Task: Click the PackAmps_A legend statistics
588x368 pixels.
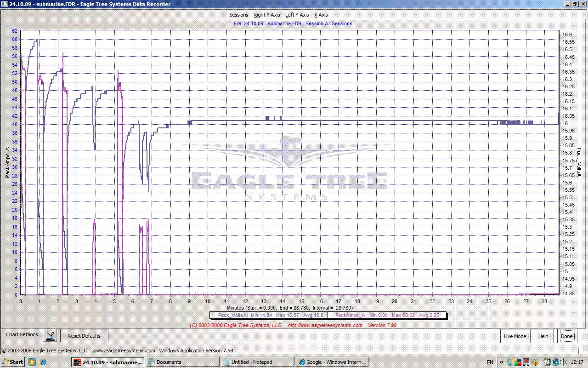Action: click(387, 315)
